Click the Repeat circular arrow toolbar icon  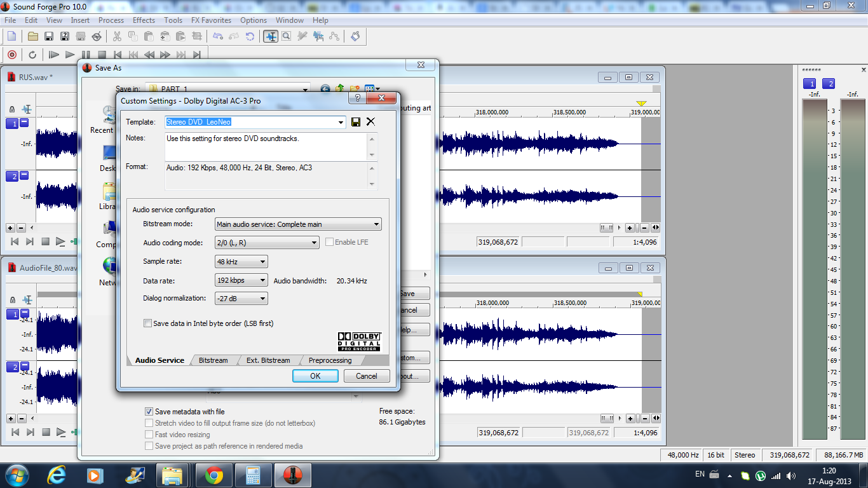click(250, 36)
